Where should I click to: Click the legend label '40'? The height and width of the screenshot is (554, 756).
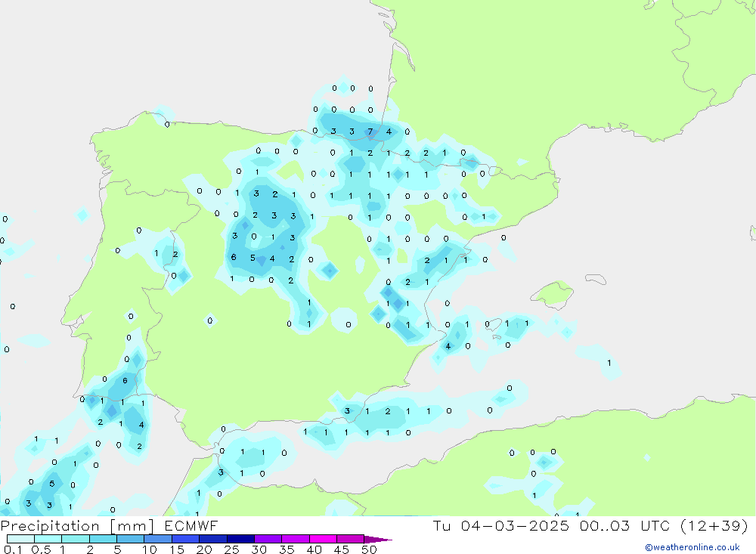click(314, 549)
